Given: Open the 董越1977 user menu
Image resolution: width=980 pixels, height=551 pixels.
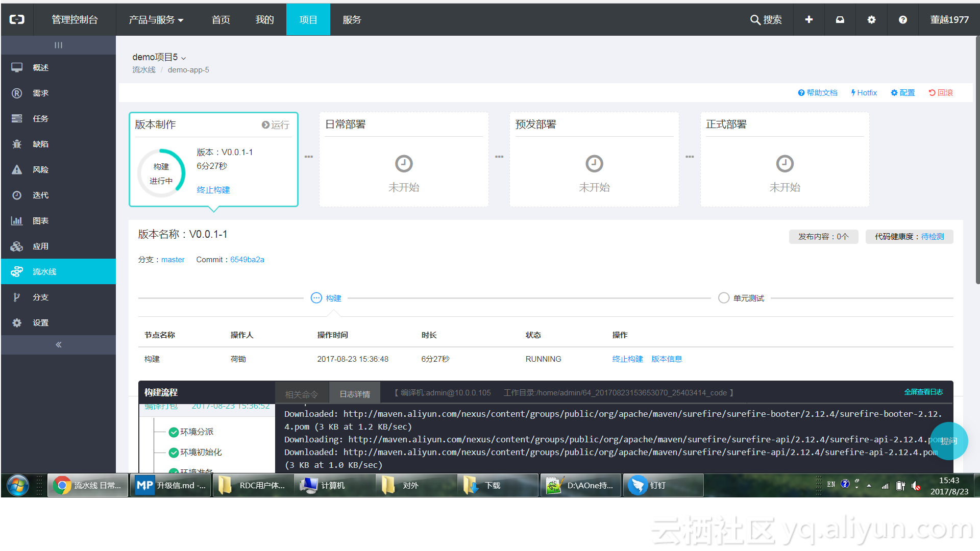Looking at the screenshot, I should 949,19.
